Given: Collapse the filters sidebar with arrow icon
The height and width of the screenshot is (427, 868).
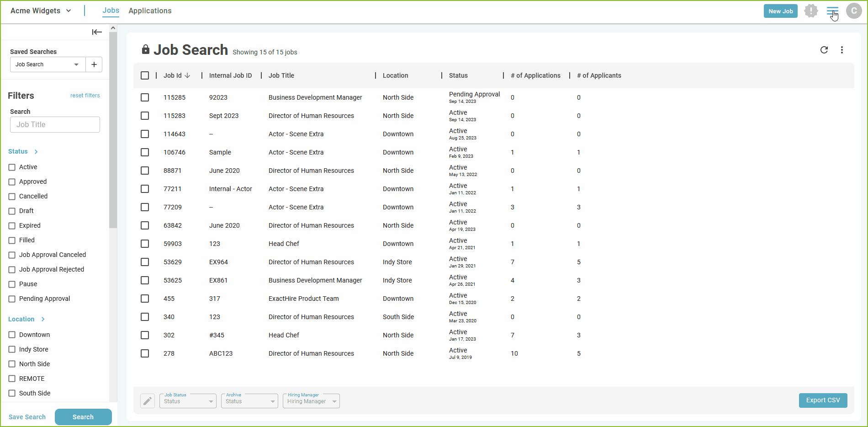Looking at the screenshot, I should [97, 32].
